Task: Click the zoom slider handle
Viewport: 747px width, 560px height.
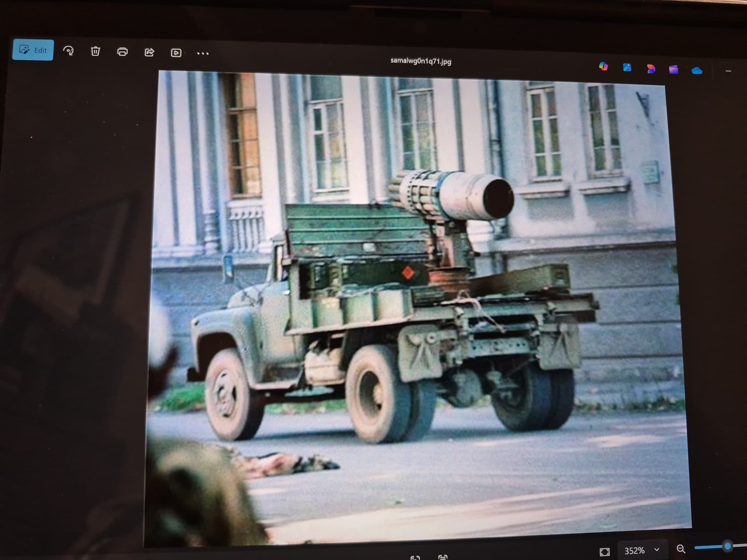Action: [x=727, y=546]
